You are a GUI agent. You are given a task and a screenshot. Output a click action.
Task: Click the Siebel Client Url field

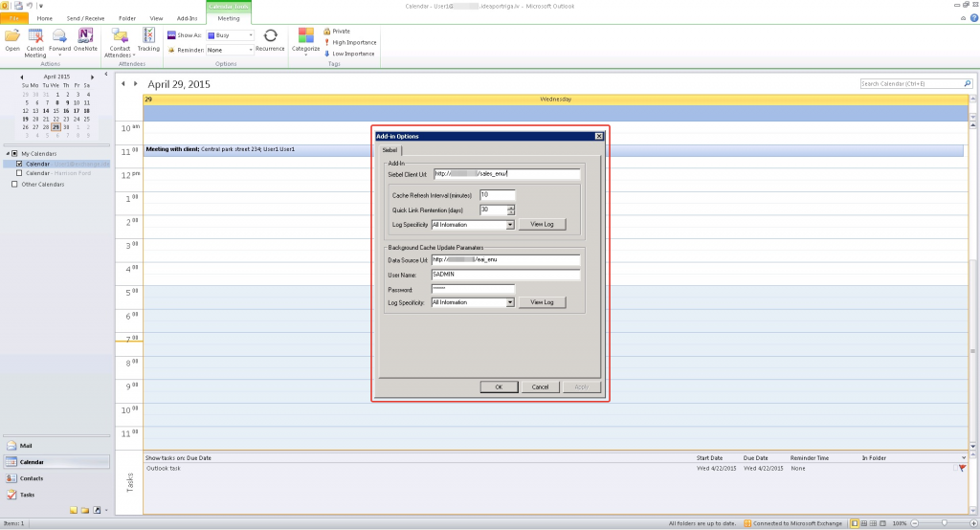(x=507, y=174)
